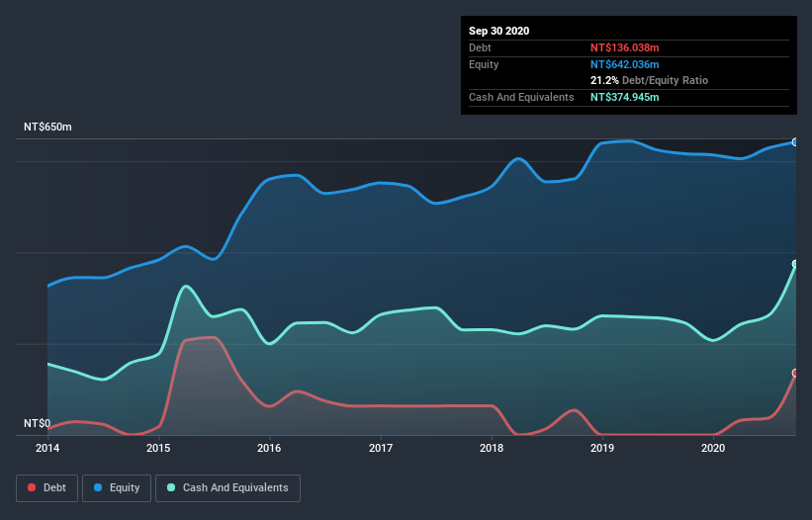The width and height of the screenshot is (812, 520).
Task: Toggle the Cash And Equivalents legend button
Action: click(x=227, y=488)
